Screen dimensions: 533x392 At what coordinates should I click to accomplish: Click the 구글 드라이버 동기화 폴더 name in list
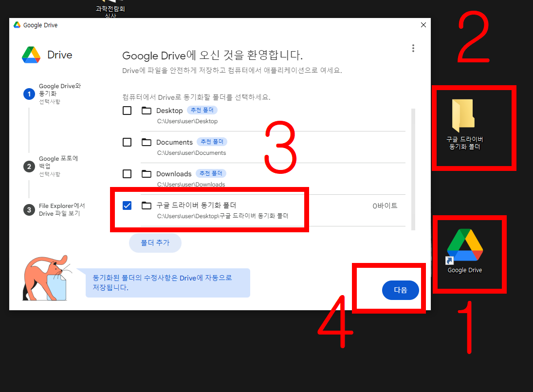[x=196, y=205]
